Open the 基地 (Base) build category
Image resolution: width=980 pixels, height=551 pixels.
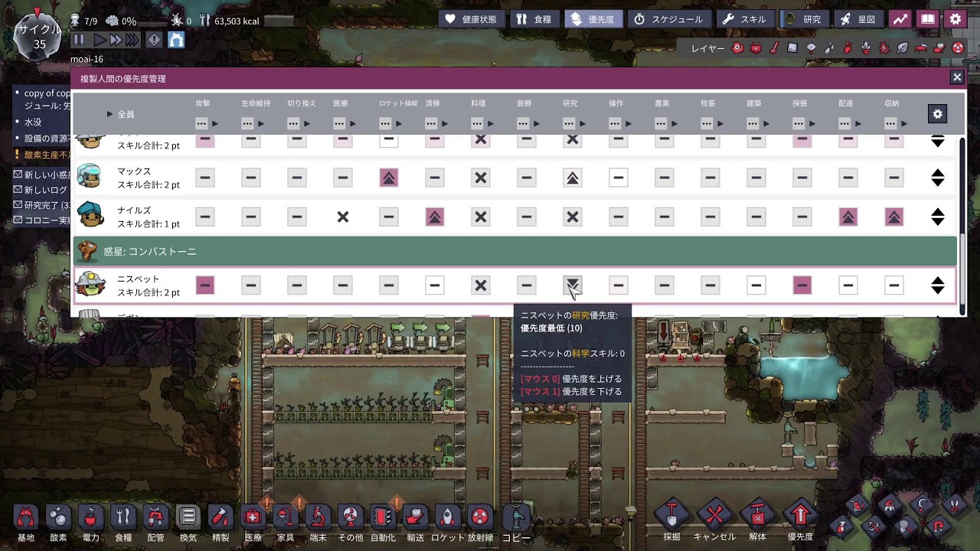tap(26, 518)
